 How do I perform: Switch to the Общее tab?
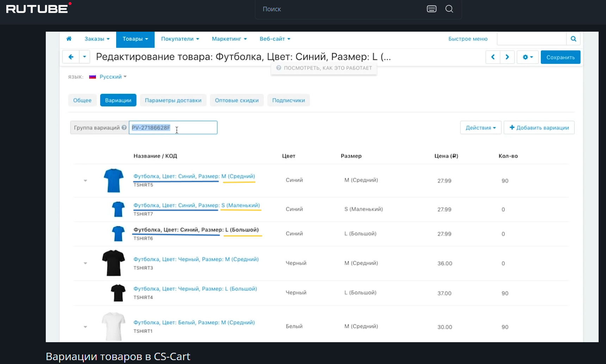(x=82, y=100)
